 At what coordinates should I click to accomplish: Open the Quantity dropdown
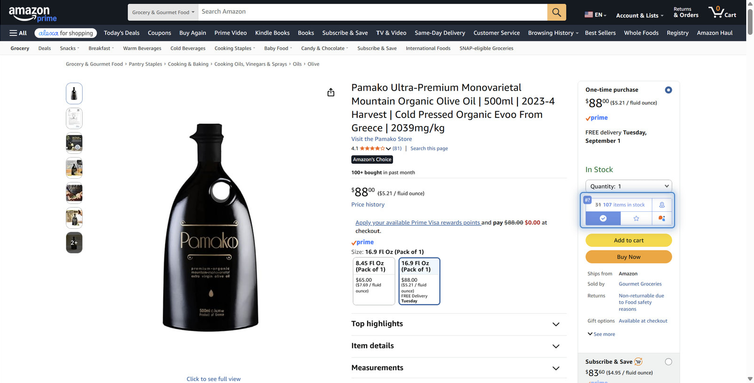pyautogui.click(x=628, y=186)
